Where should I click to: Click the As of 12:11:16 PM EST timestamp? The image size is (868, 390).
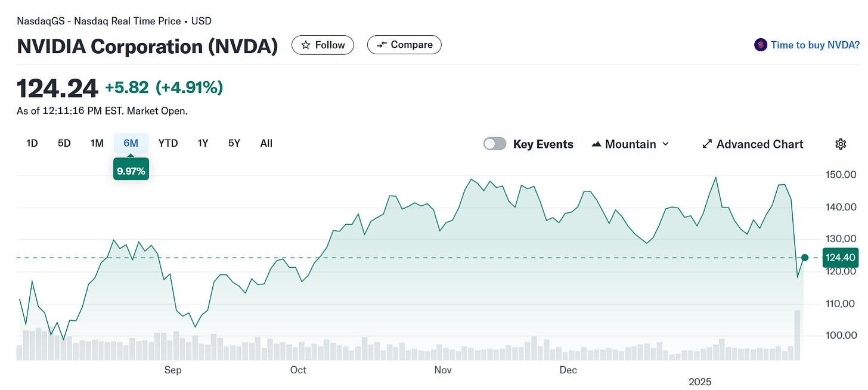click(102, 111)
